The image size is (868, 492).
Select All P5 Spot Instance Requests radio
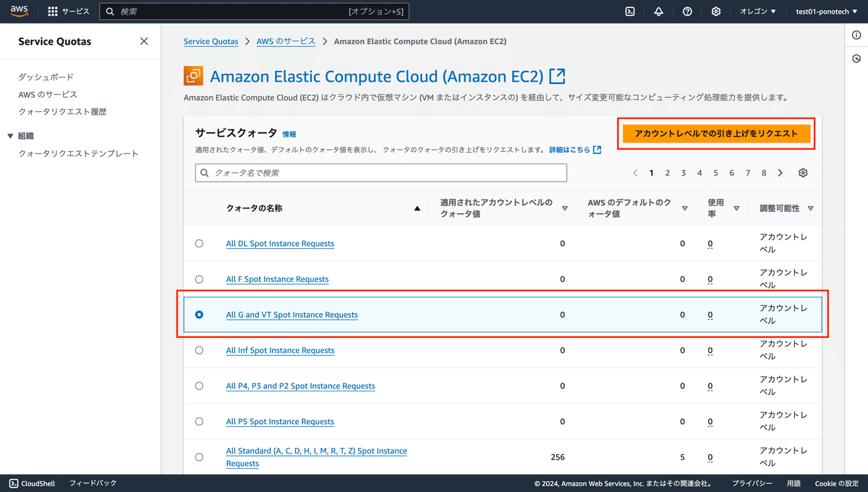[x=200, y=421]
